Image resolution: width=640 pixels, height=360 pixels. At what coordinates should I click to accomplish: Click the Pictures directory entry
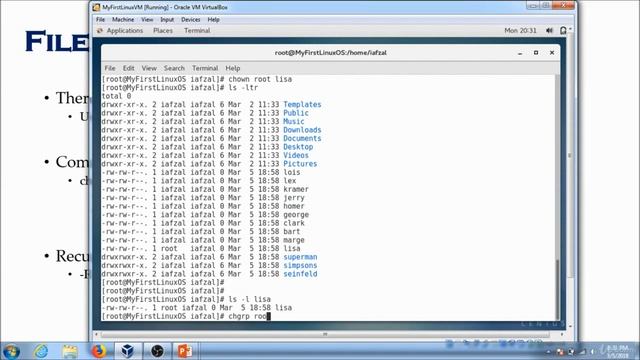click(x=300, y=164)
